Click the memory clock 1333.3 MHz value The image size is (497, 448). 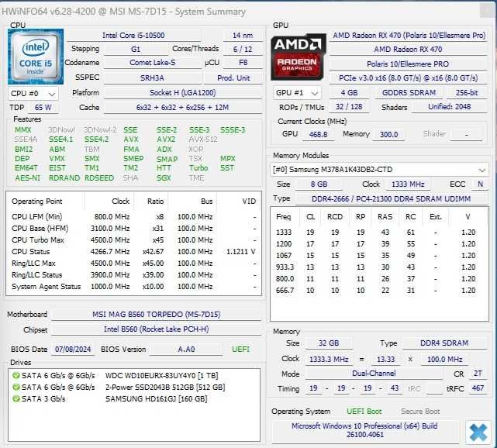coord(329,360)
